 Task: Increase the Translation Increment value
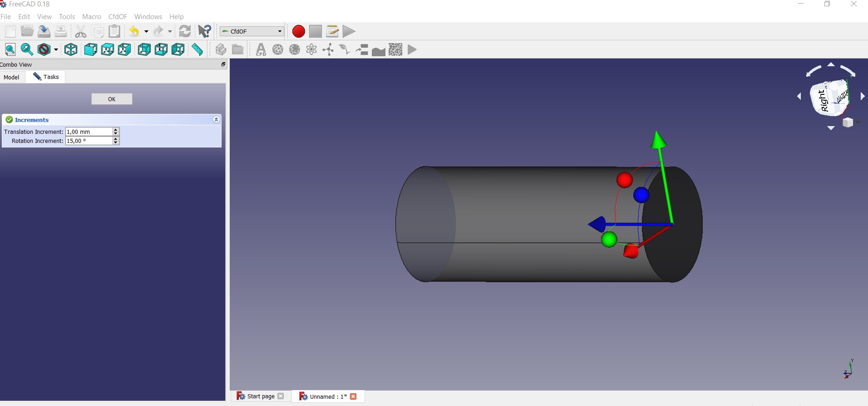116,130
